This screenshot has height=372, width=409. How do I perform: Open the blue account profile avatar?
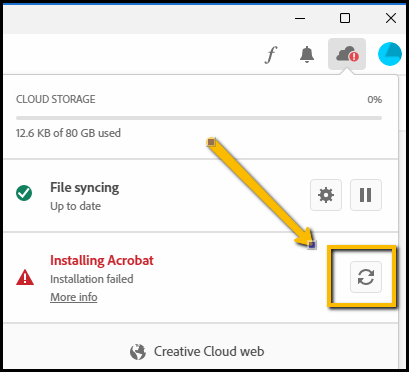coord(389,54)
